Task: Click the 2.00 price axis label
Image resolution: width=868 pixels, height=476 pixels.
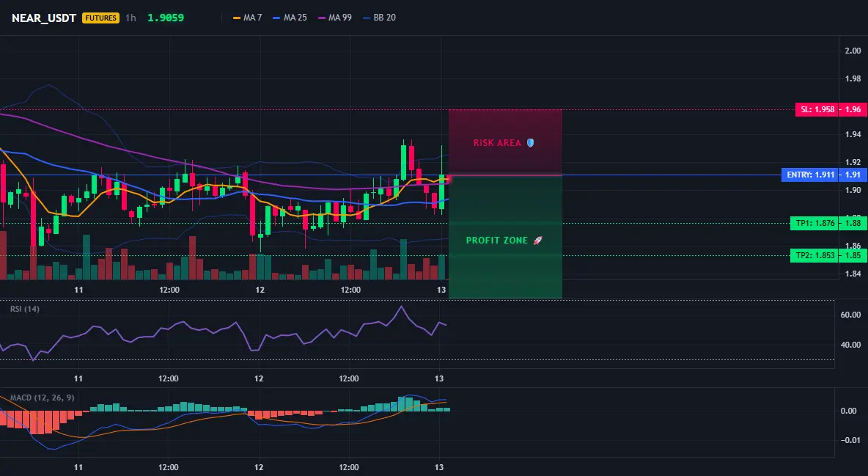Action: pyautogui.click(x=853, y=51)
